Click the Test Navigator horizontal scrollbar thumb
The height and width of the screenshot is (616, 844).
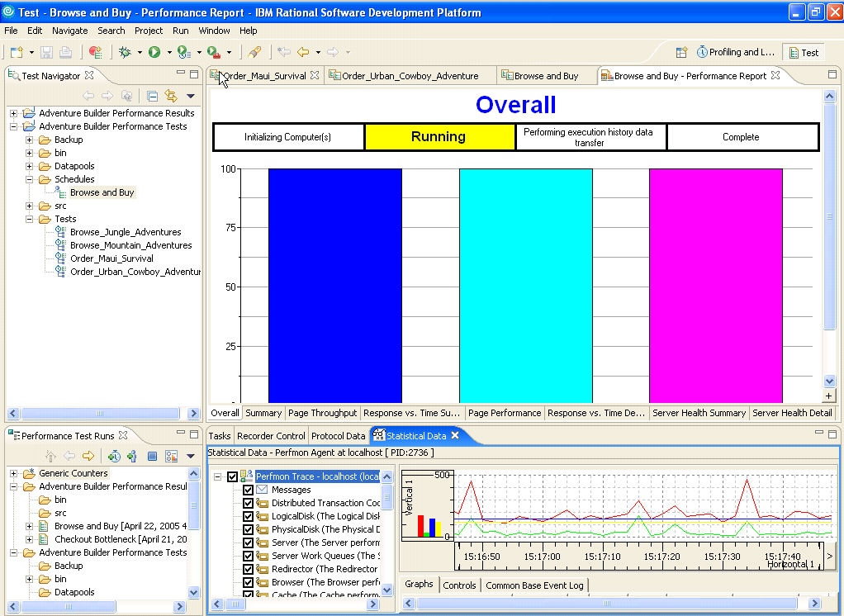point(100,413)
